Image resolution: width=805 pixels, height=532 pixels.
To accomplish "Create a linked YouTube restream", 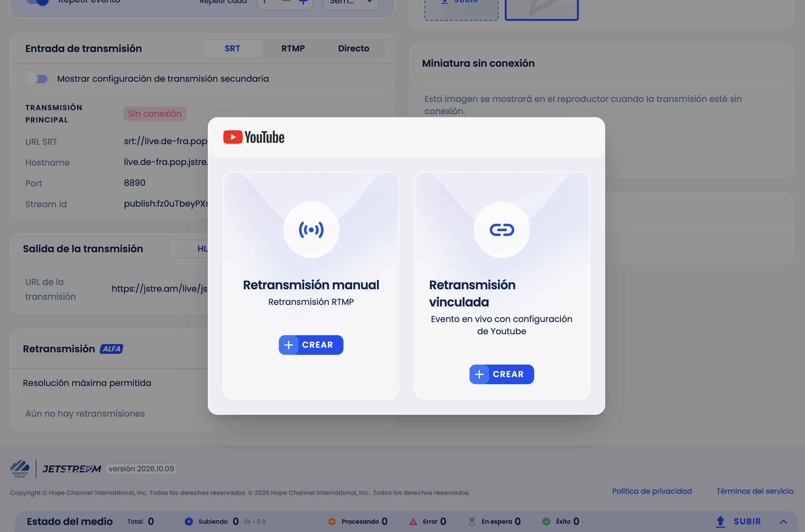I will click(x=501, y=374).
